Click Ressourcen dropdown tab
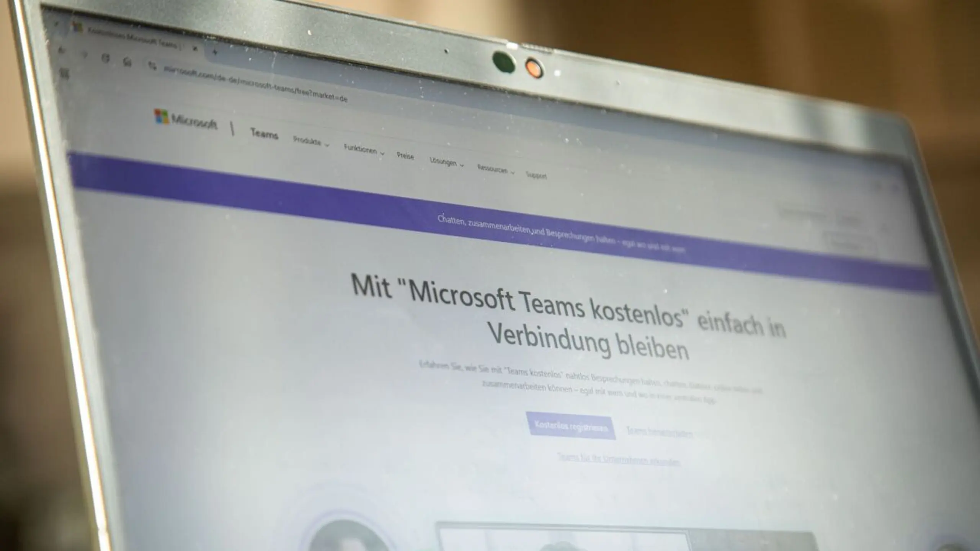Viewport: 980px width, 551px height. point(493,169)
